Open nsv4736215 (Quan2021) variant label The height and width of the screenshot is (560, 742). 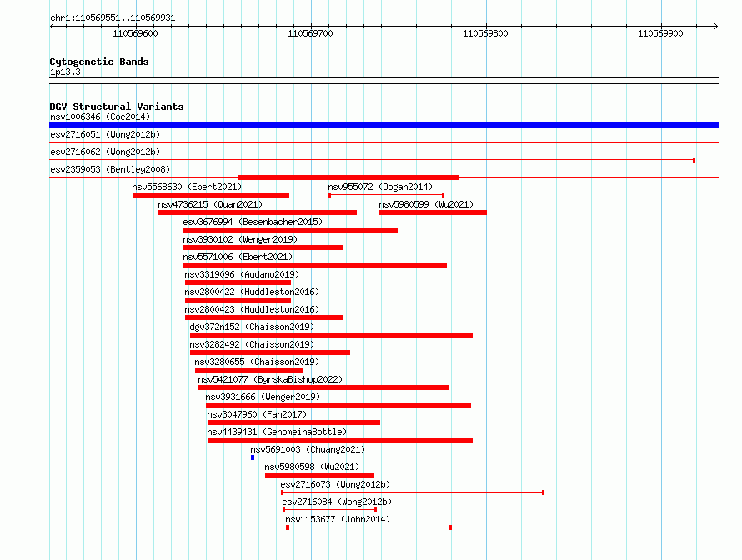[210, 204]
